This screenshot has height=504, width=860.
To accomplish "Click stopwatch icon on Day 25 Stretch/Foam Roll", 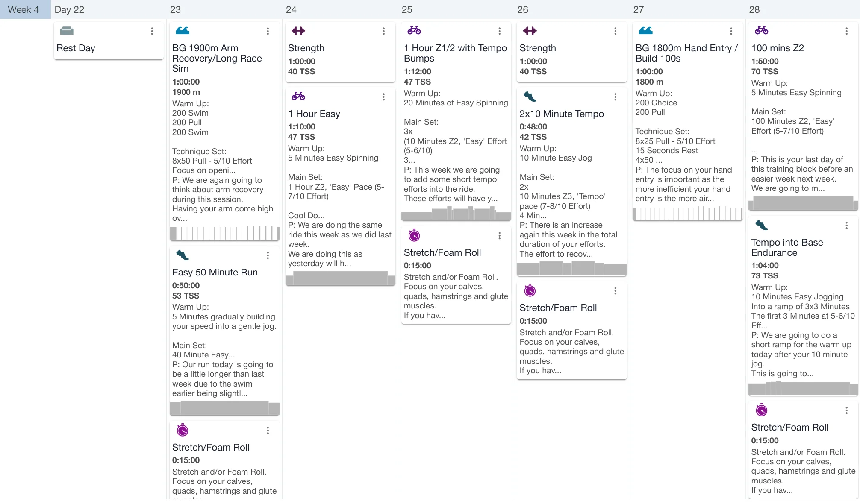I will (x=414, y=235).
